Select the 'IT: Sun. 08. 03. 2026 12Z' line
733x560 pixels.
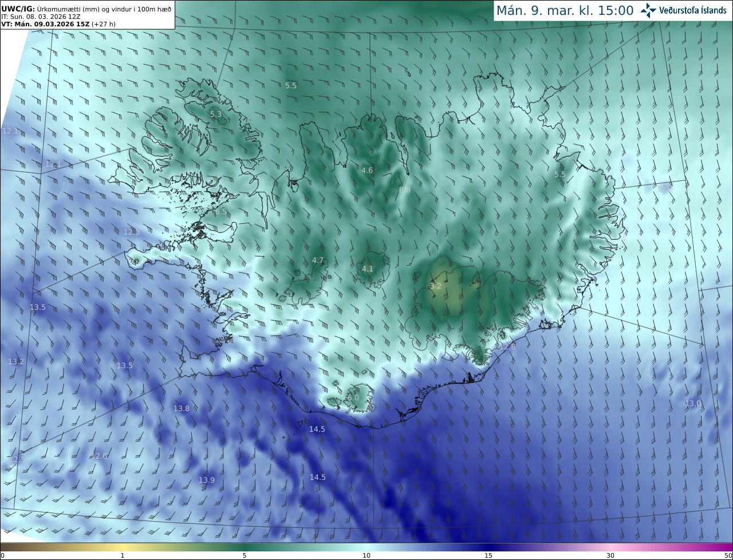(40, 17)
